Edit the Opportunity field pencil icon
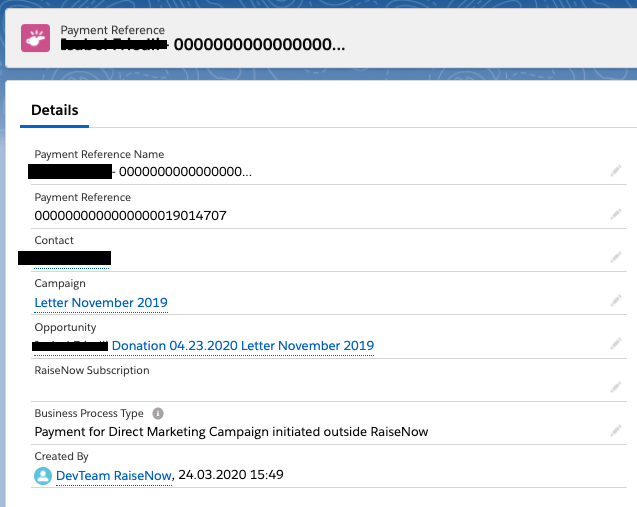Image resolution: width=637 pixels, height=507 pixels. coord(615,344)
